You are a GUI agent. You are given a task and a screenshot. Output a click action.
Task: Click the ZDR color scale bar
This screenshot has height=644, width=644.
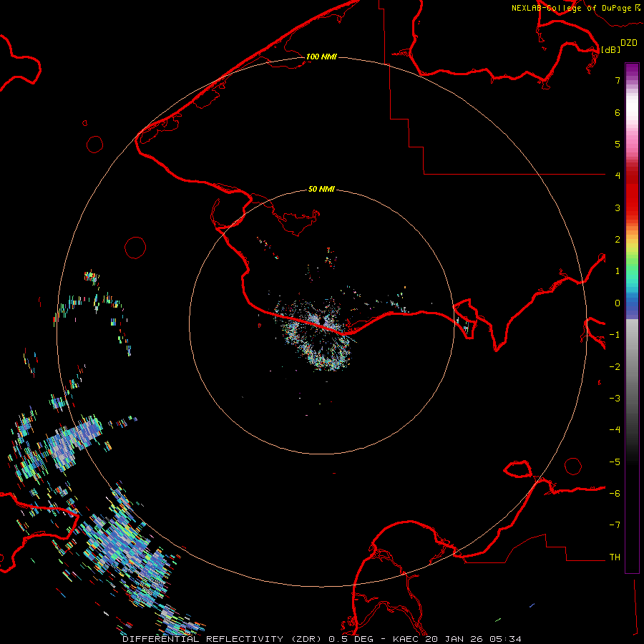click(x=632, y=318)
